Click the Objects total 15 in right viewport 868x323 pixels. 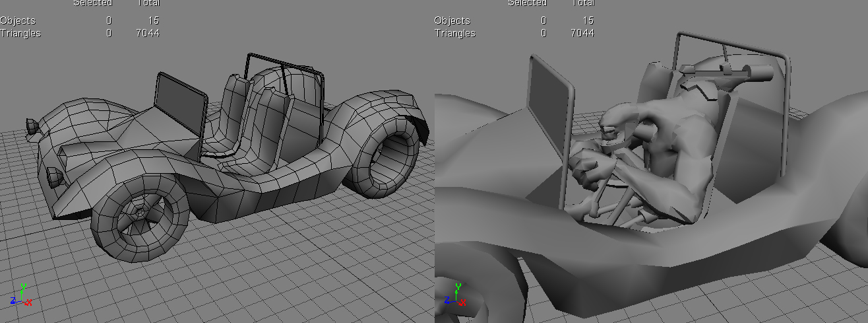pyautogui.click(x=588, y=21)
